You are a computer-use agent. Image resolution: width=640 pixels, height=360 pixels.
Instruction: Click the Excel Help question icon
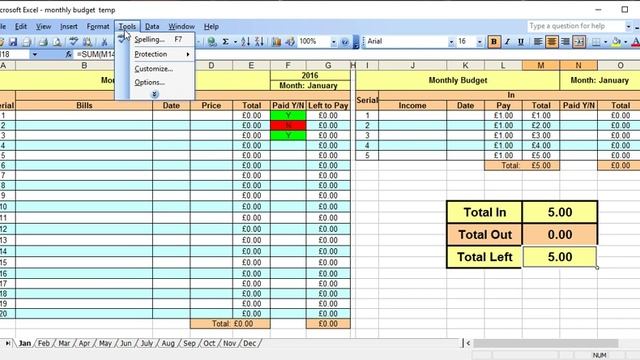tap(345, 42)
